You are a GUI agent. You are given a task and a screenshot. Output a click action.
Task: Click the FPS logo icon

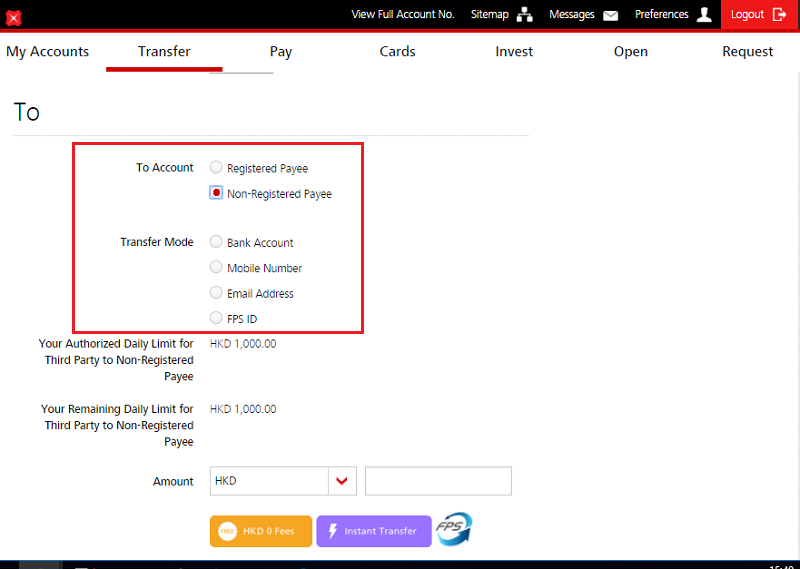[x=454, y=529]
